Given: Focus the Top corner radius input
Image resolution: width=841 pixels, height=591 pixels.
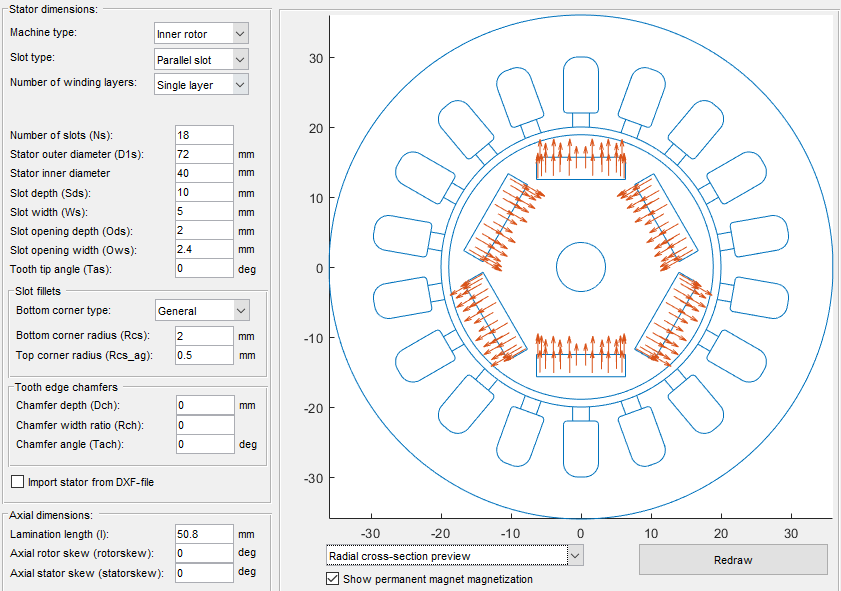Looking at the screenshot, I should coord(203,355).
